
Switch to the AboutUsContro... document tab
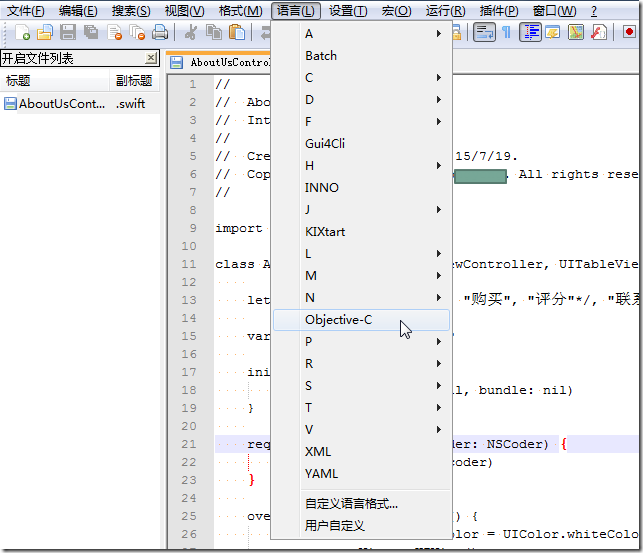click(x=221, y=63)
